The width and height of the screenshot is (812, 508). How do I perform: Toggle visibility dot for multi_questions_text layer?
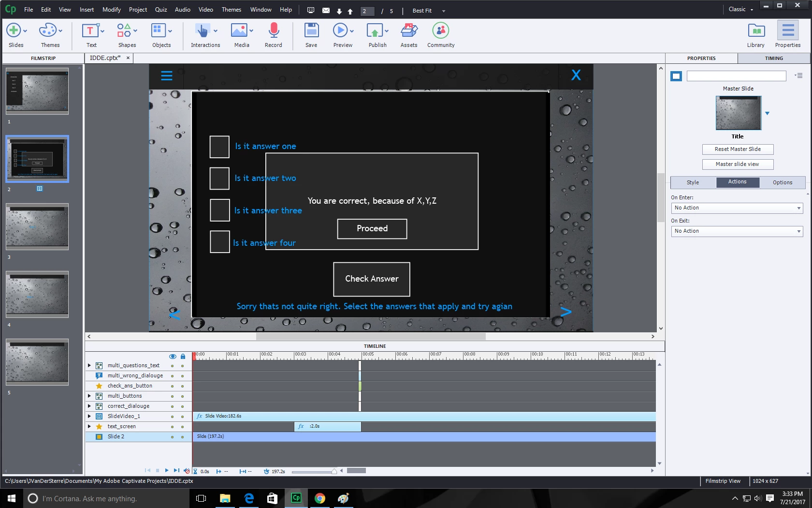coord(172,366)
